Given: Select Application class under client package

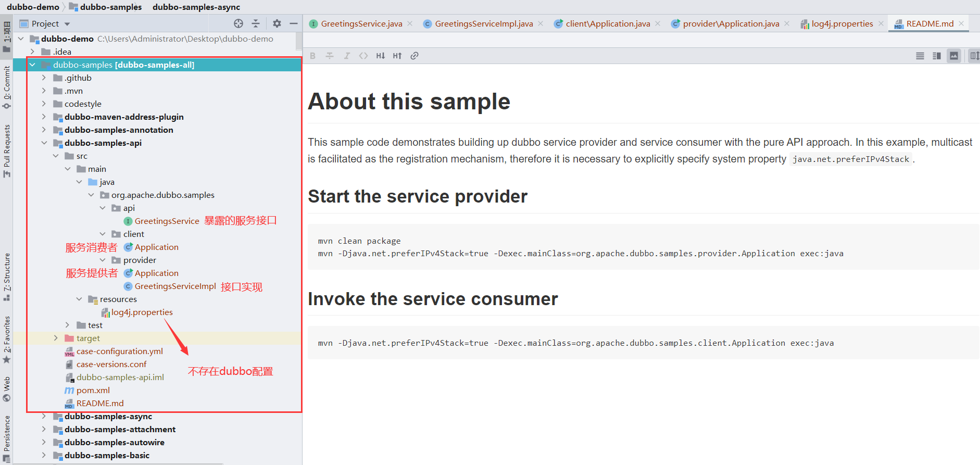Looking at the screenshot, I should (156, 247).
